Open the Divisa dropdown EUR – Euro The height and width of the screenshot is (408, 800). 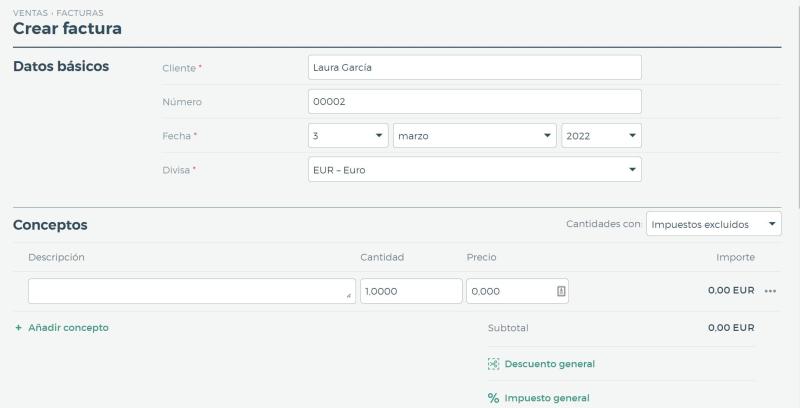(x=474, y=169)
